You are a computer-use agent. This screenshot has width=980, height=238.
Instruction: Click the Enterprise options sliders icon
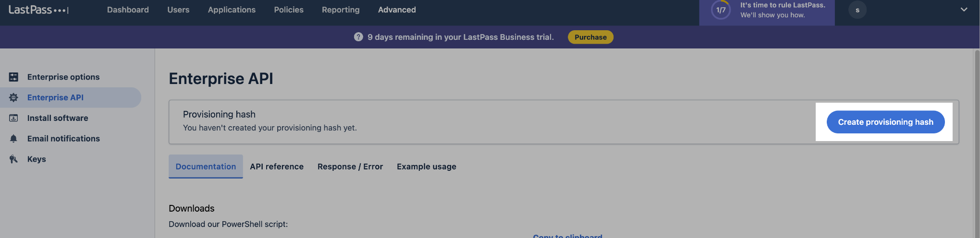coord(13,77)
